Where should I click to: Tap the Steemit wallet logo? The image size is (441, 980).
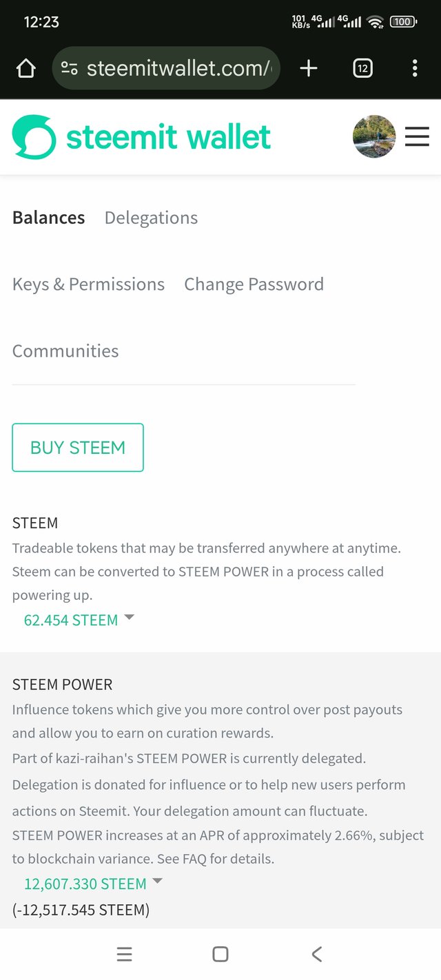point(141,137)
